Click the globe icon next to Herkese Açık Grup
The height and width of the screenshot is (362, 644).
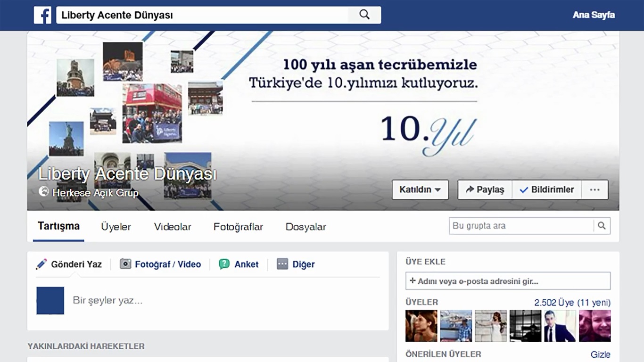pos(44,192)
